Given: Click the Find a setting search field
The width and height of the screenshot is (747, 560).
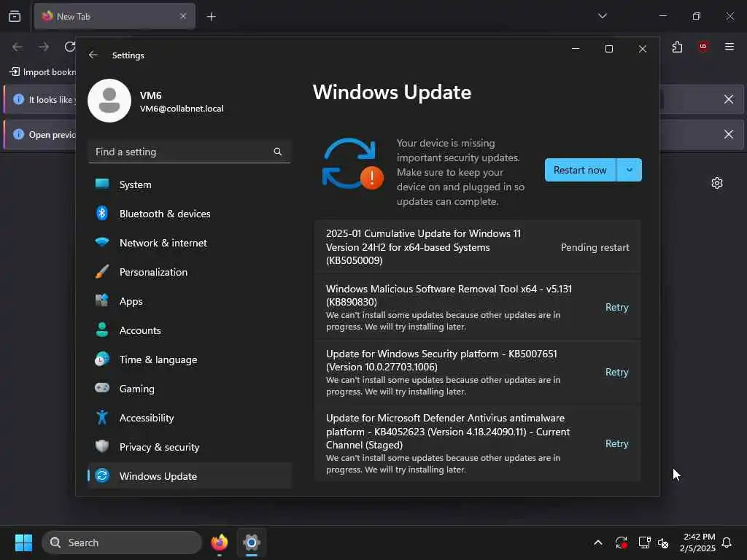Looking at the screenshot, I should tap(190, 152).
